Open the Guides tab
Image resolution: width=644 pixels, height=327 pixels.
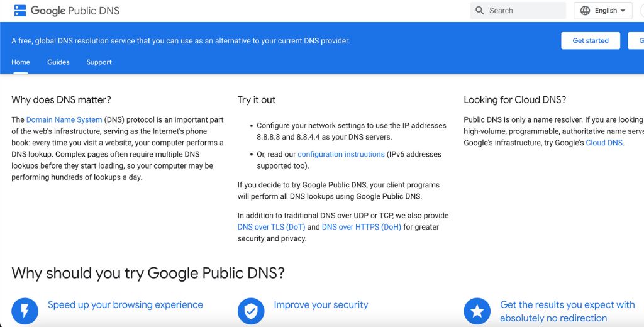(58, 62)
